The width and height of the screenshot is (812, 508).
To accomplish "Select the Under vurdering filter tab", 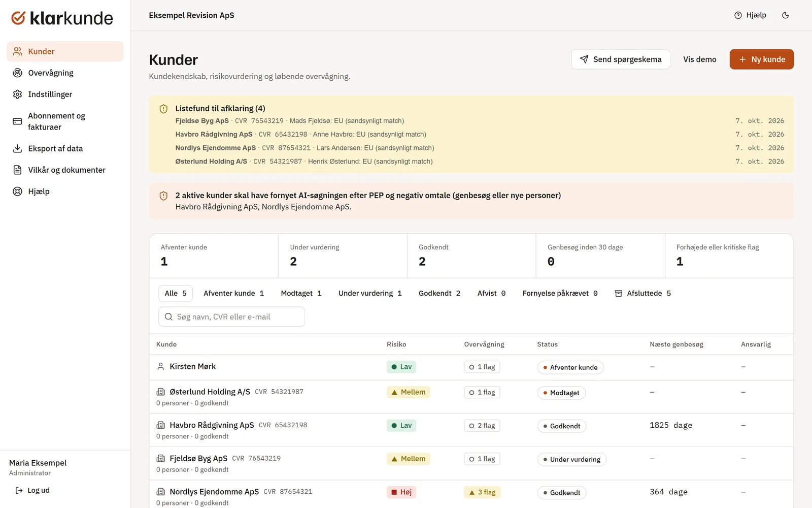I will (370, 293).
